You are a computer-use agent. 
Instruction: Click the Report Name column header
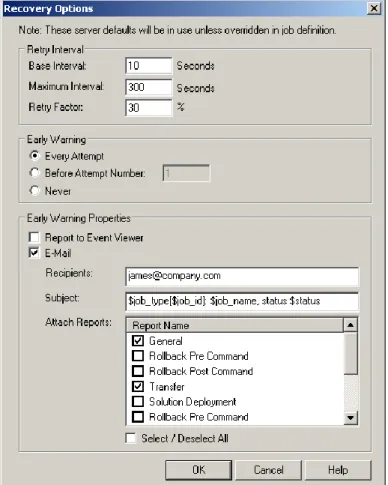(x=235, y=325)
